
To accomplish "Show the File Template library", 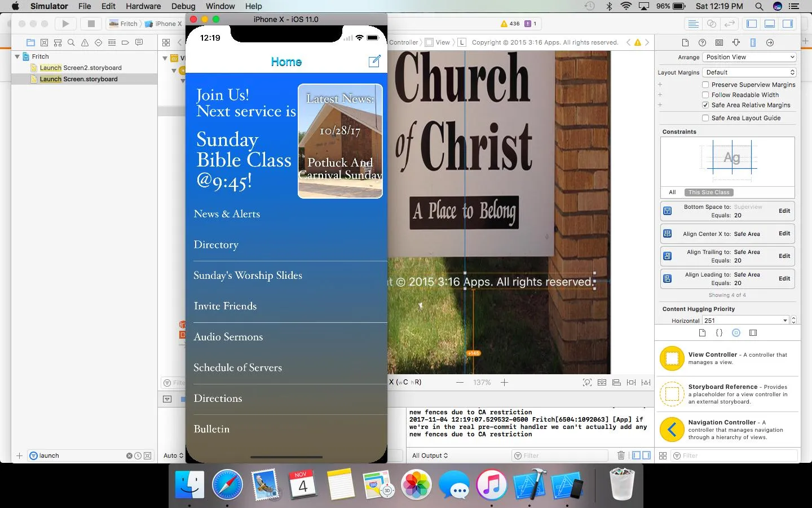I will pyautogui.click(x=702, y=333).
